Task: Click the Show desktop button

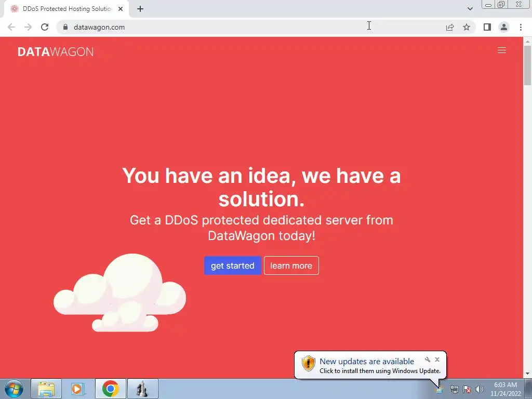Action: (528, 389)
